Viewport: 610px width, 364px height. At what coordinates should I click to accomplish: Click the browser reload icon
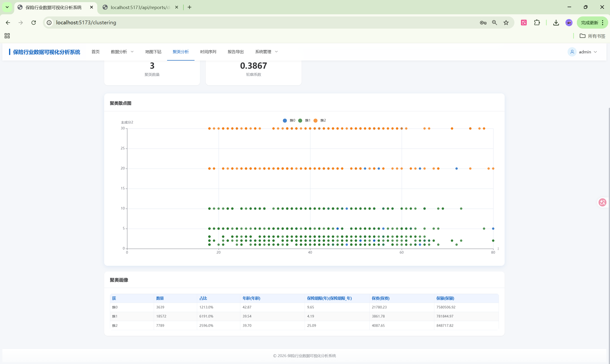[x=34, y=23]
